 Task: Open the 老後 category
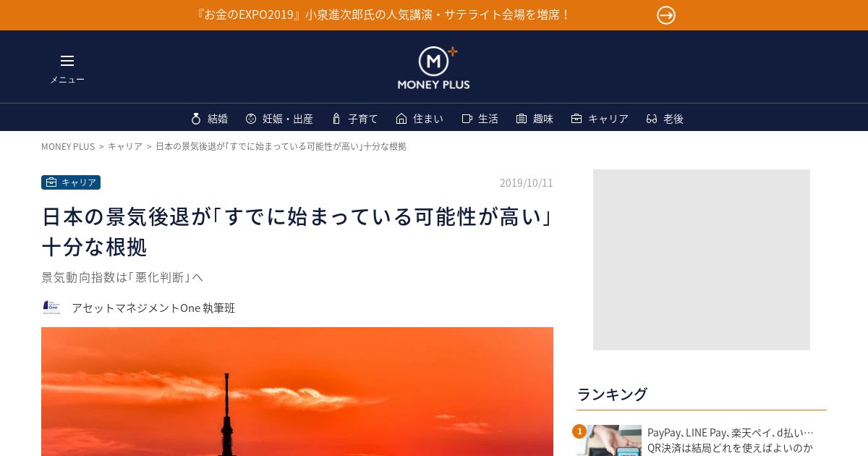point(673,119)
